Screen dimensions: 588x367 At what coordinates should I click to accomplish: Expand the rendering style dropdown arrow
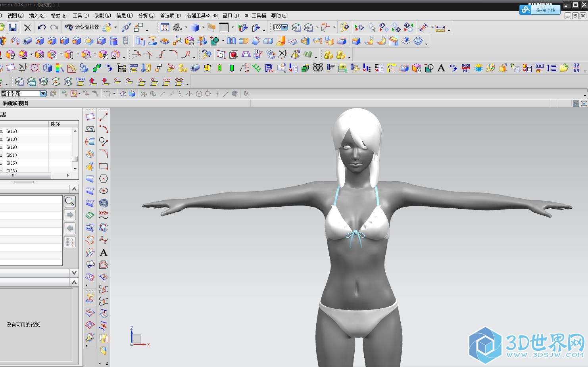point(203,27)
